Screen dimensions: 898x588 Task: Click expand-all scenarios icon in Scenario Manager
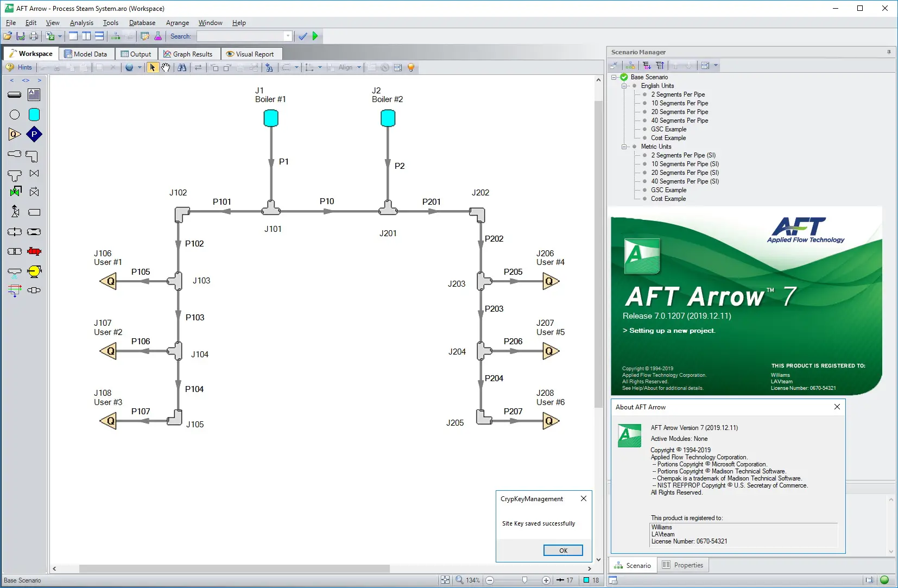click(x=647, y=66)
